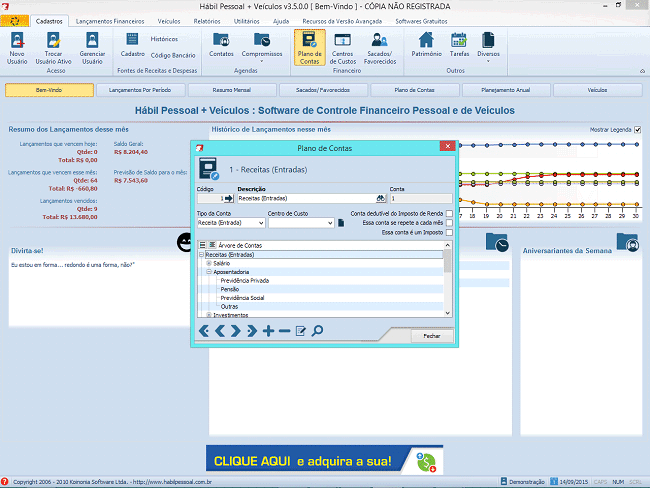
Task: Click the magnifier search icon in dialog
Action: click(317, 331)
